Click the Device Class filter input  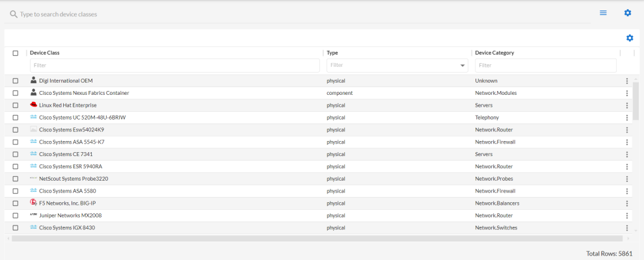tap(174, 65)
